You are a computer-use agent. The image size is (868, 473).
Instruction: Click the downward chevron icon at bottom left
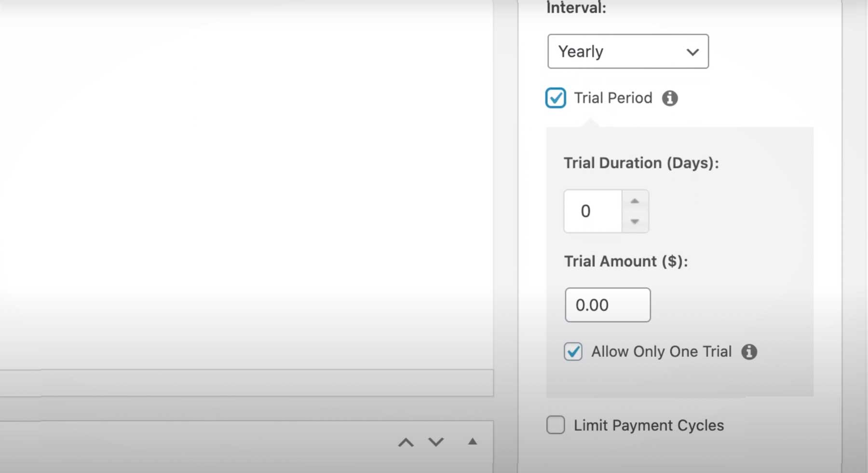[435, 442]
